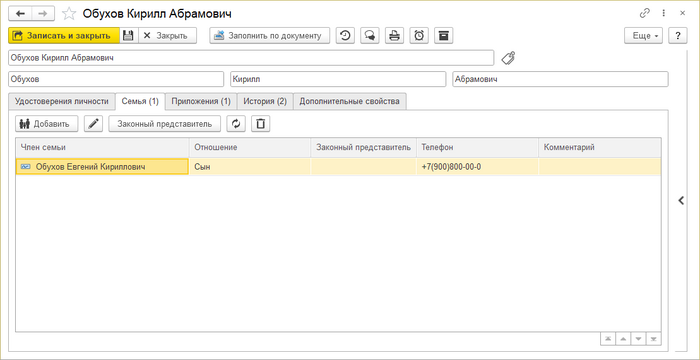This screenshot has width=700, height=360.
Task: Switch to Удостоверения личности tab
Action: tap(62, 101)
